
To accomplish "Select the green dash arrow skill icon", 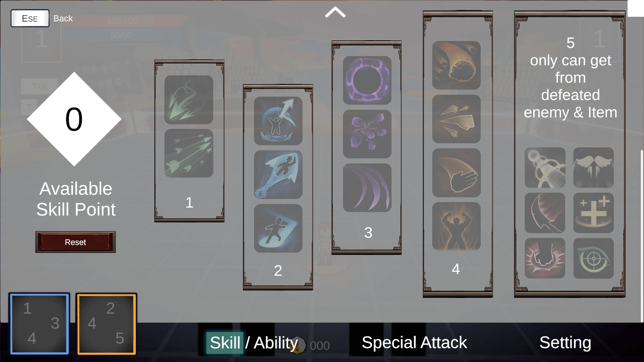I will (189, 100).
